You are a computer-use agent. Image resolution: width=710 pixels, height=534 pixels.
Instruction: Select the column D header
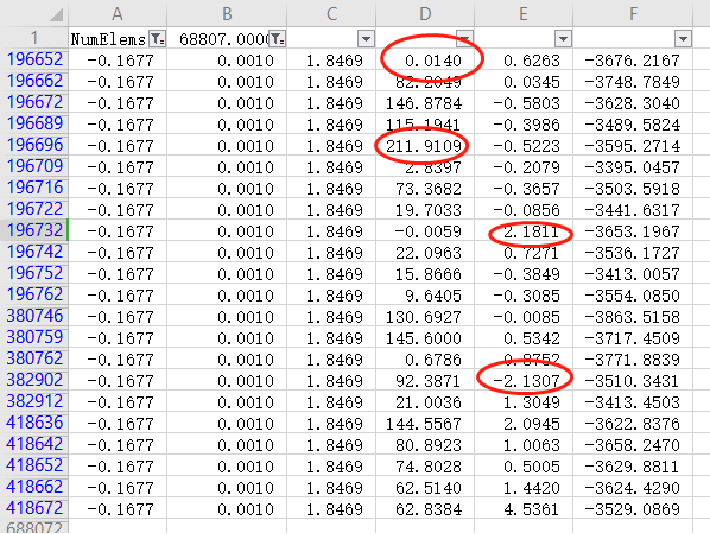[425, 14]
